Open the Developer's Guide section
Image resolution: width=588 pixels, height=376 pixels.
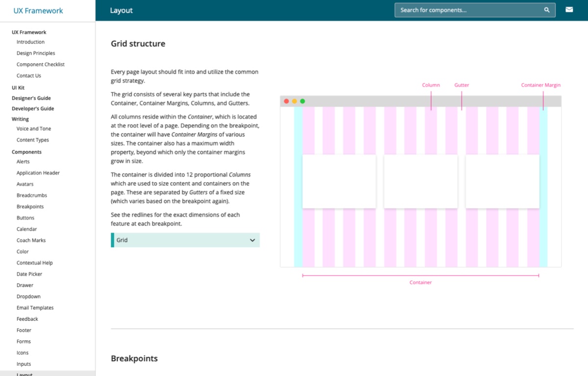[x=33, y=109]
